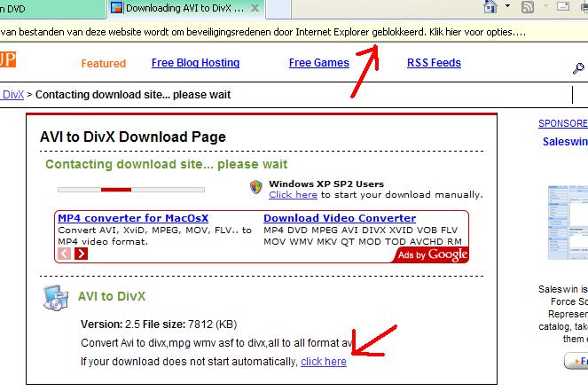Open the Free Blog Hosting link
This screenshot has height=391, width=588.
pos(195,63)
